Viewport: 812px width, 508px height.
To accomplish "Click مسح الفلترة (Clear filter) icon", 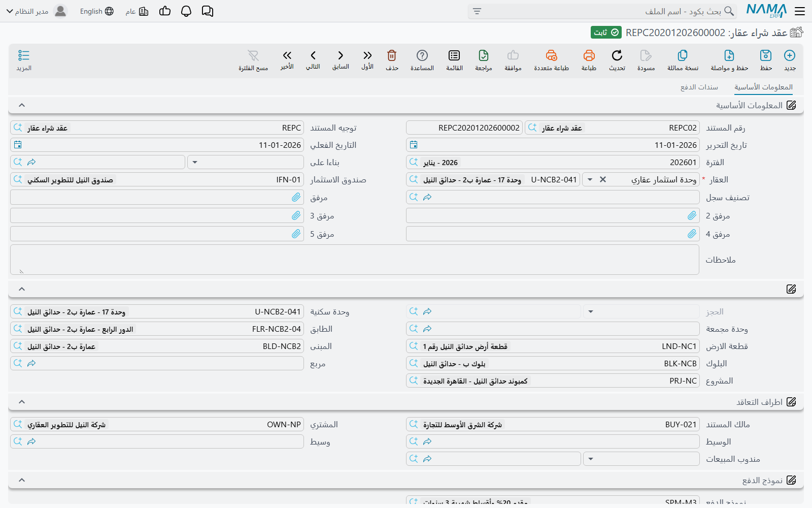I will [253, 55].
